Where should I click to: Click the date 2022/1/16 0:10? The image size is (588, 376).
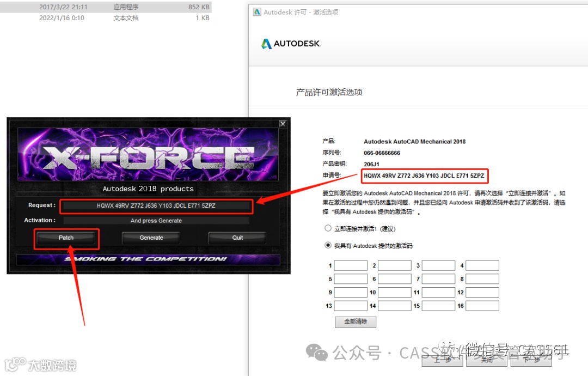tap(62, 18)
